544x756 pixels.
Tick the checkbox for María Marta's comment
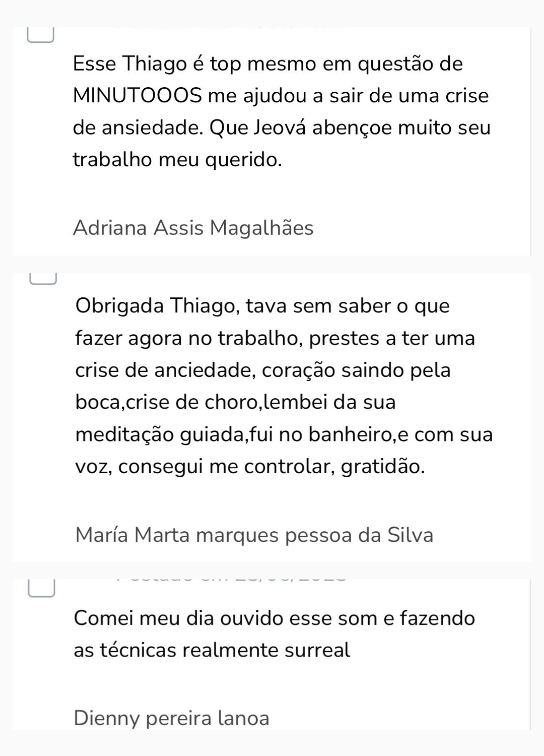[43, 279]
